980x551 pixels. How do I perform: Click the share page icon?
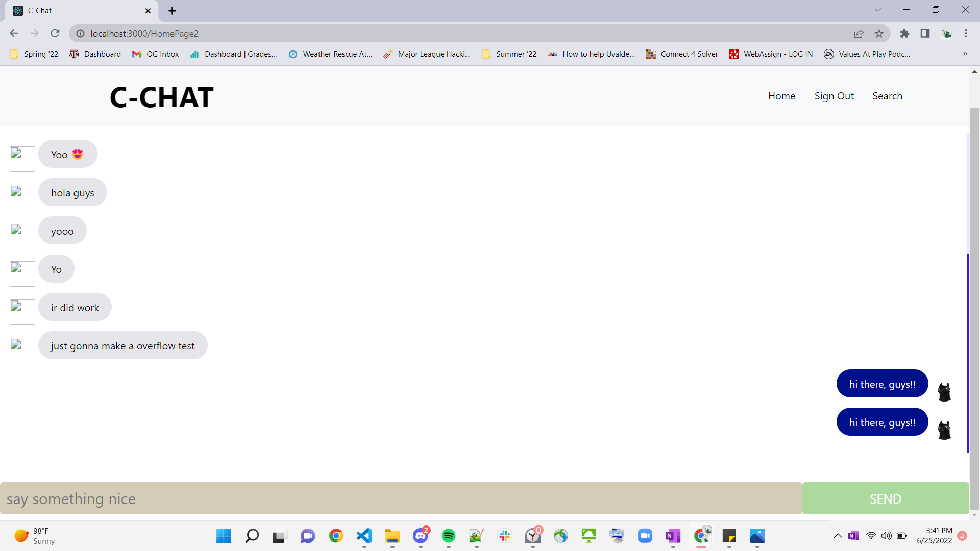point(859,34)
